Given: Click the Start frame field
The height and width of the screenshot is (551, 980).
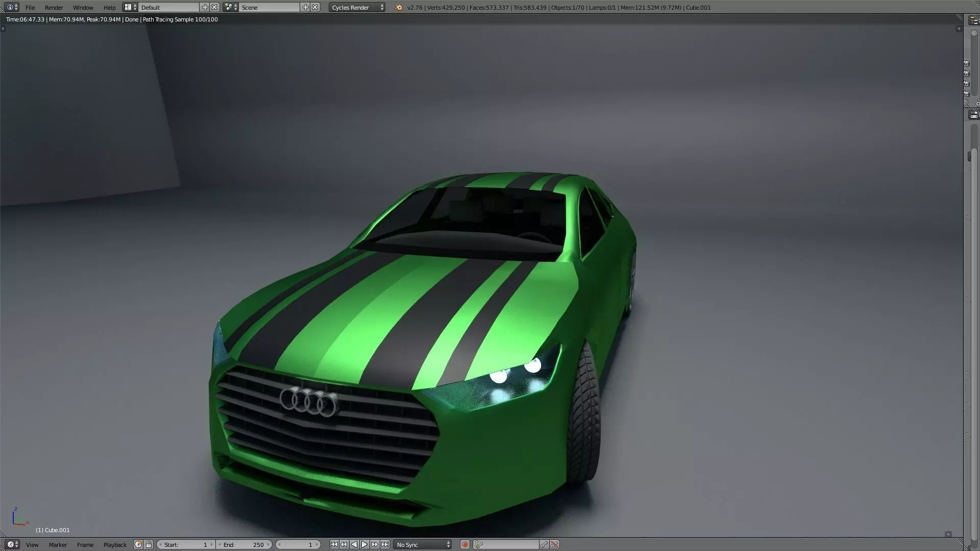Looking at the screenshot, I should point(186,545).
